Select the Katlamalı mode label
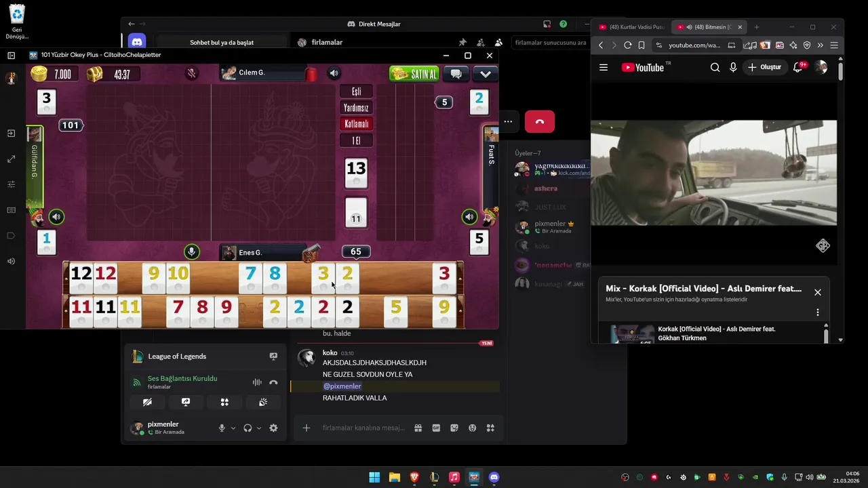Viewport: 868px width, 488px height. (x=356, y=124)
